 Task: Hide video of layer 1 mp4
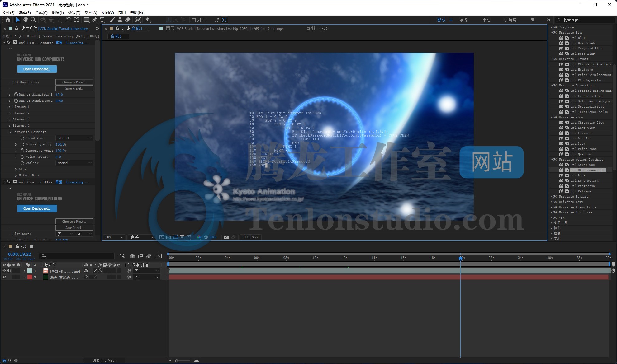point(4,271)
